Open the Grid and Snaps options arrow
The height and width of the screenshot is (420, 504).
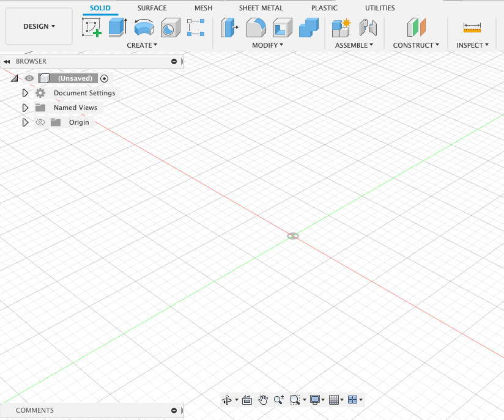(x=342, y=400)
